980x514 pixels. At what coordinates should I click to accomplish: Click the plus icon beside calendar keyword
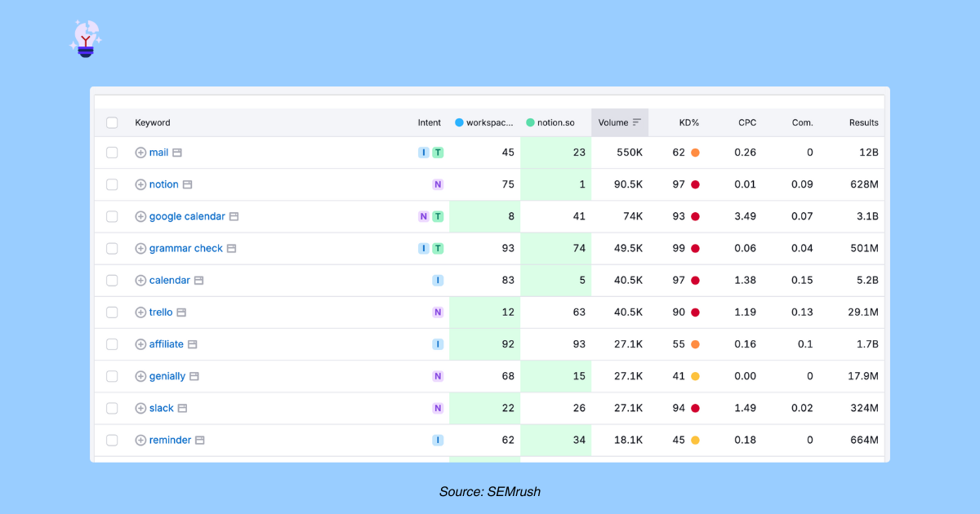point(140,280)
